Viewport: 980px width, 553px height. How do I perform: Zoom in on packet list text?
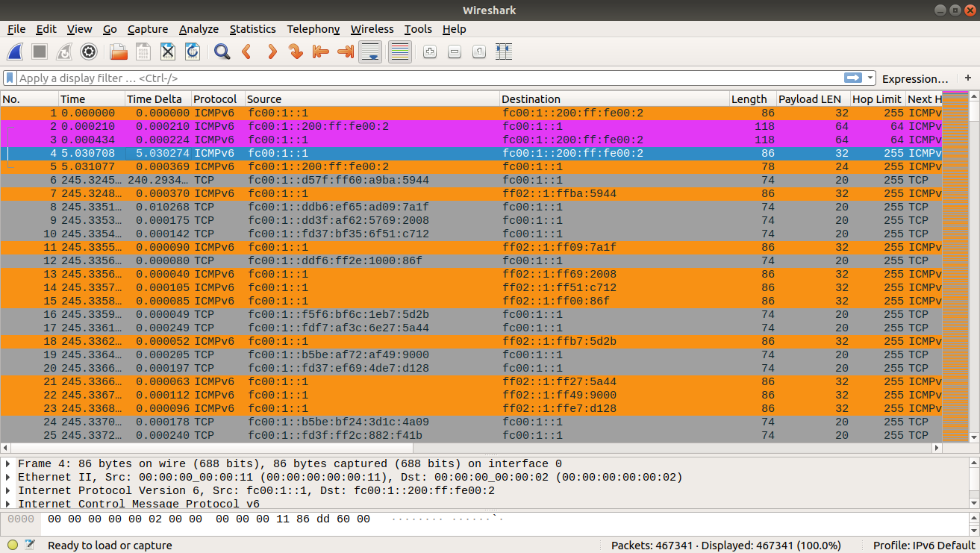(429, 51)
